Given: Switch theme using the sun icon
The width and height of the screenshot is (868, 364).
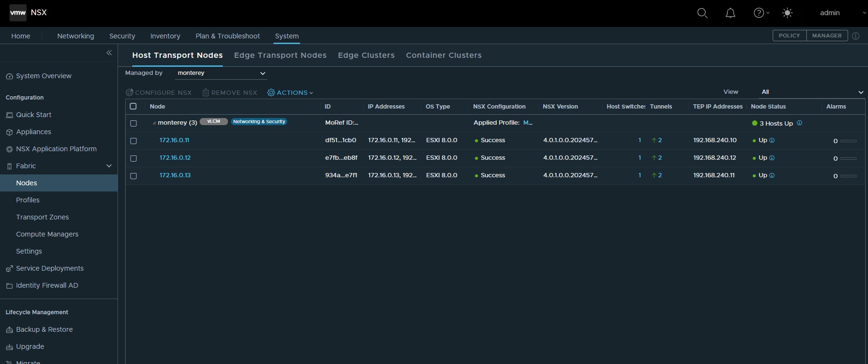Looking at the screenshot, I should tap(787, 13).
